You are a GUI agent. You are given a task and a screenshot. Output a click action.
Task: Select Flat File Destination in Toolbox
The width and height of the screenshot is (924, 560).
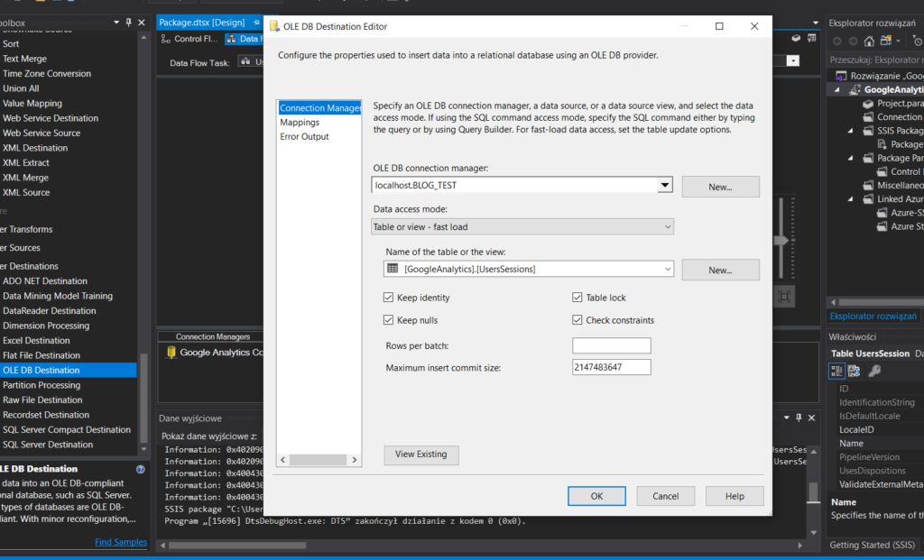(42, 355)
